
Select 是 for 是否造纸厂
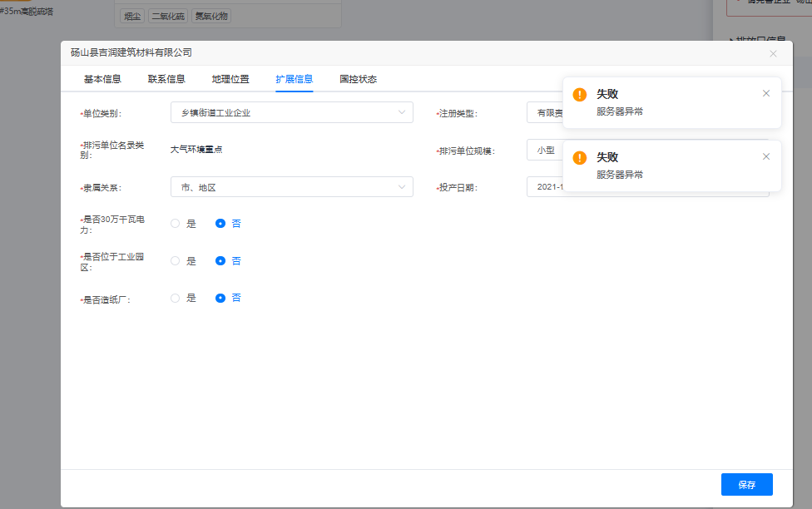point(183,299)
